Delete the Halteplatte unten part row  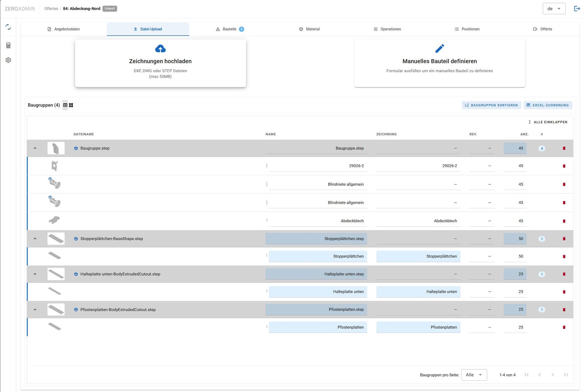tap(564, 292)
